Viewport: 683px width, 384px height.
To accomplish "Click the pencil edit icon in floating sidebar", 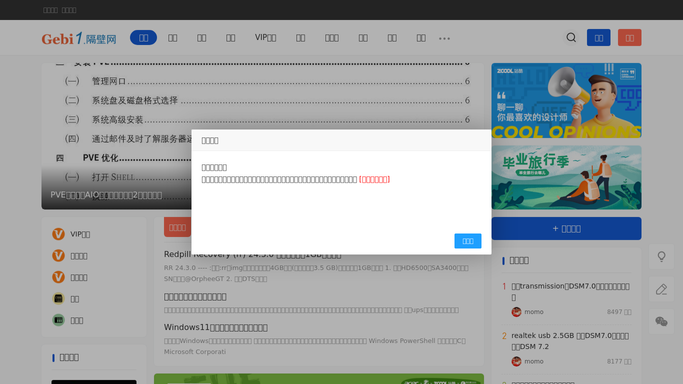I will point(661,289).
